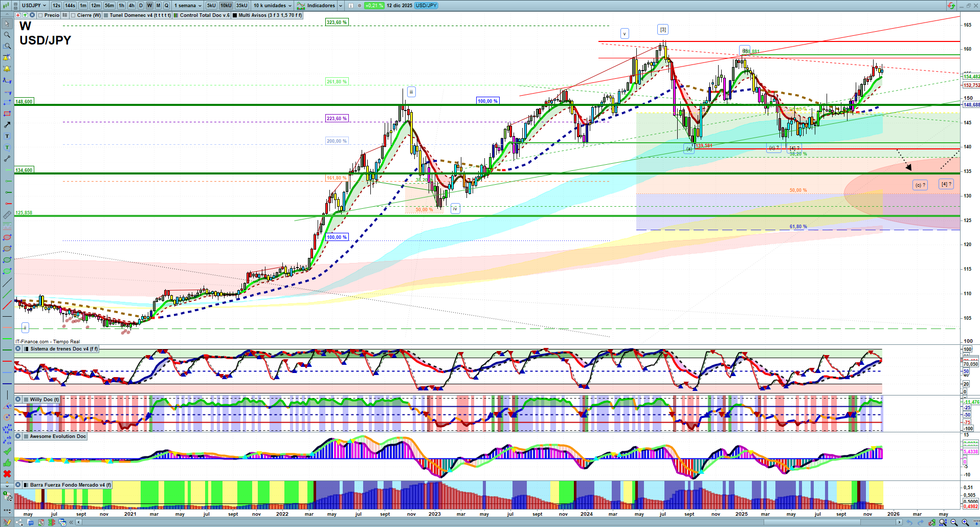The height and width of the screenshot is (527, 980).
Task: Select the magnifying glass zoom tool
Action: (7, 35)
